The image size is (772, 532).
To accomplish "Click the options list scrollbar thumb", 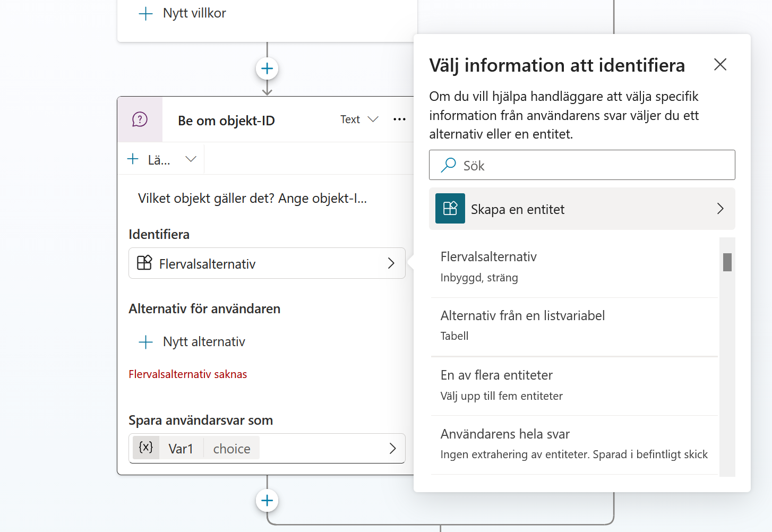I will (x=727, y=262).
